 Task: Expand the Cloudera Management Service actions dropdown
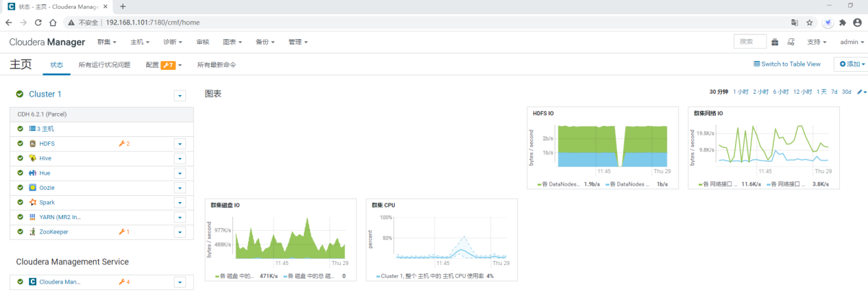pos(180,282)
